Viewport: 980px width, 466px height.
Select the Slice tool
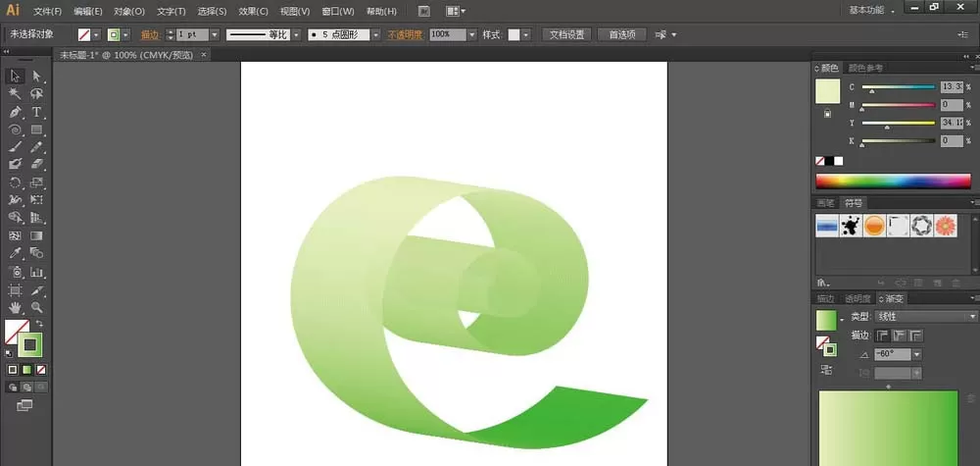[x=37, y=290]
